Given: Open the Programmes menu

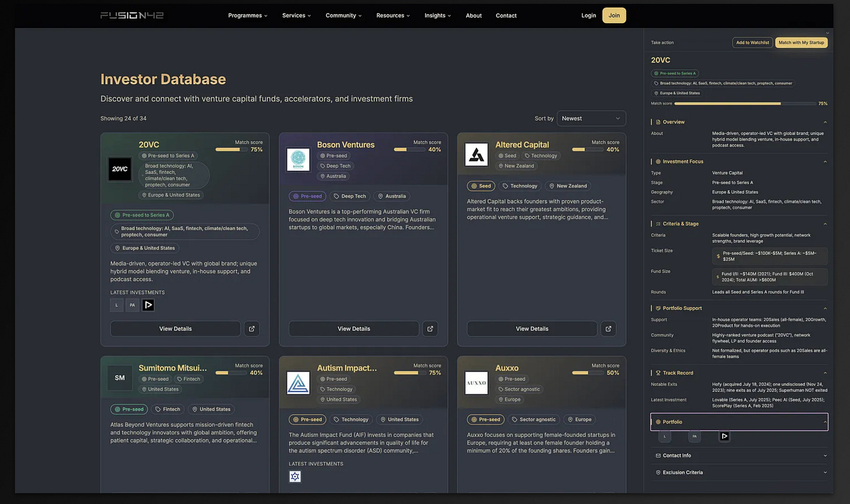Looking at the screenshot, I should point(248,16).
